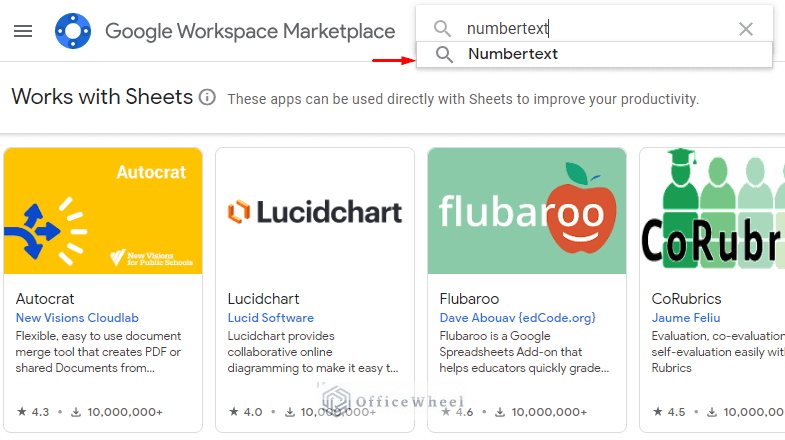The image size is (785, 440).
Task: Open the Jaume Feliu developer link
Action: coord(686,318)
